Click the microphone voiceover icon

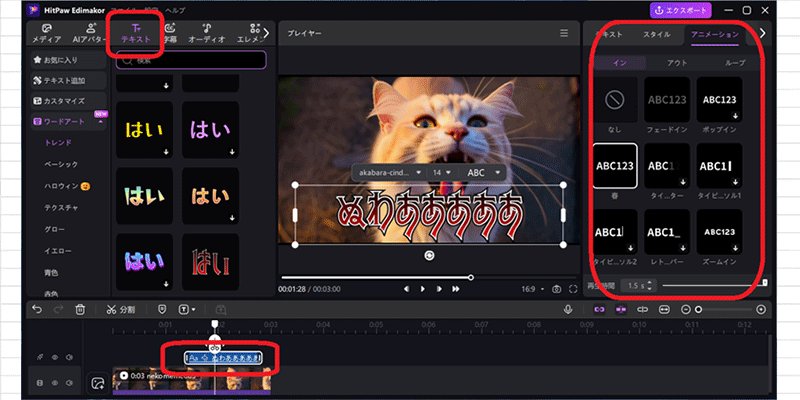click(568, 309)
